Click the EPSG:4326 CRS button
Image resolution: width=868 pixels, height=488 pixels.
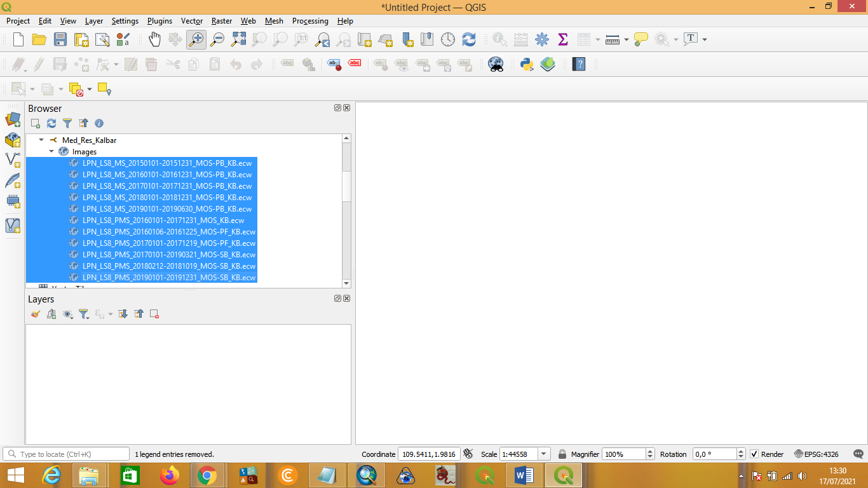tap(817, 454)
